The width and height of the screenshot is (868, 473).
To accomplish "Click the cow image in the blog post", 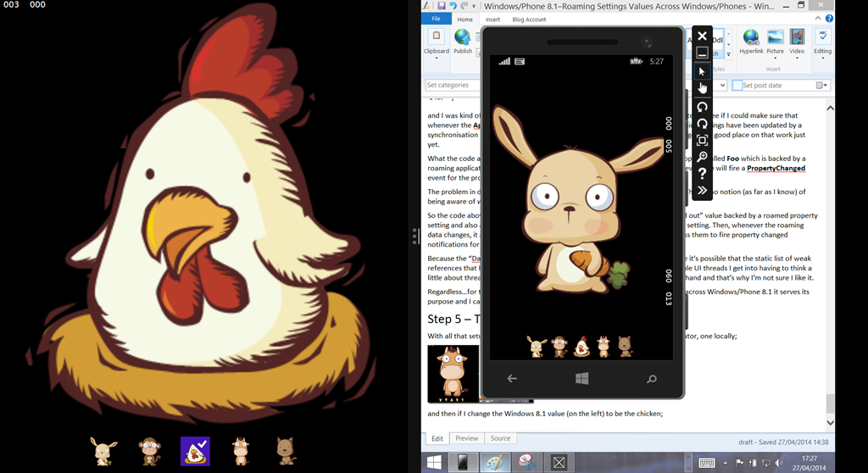I will [x=453, y=374].
